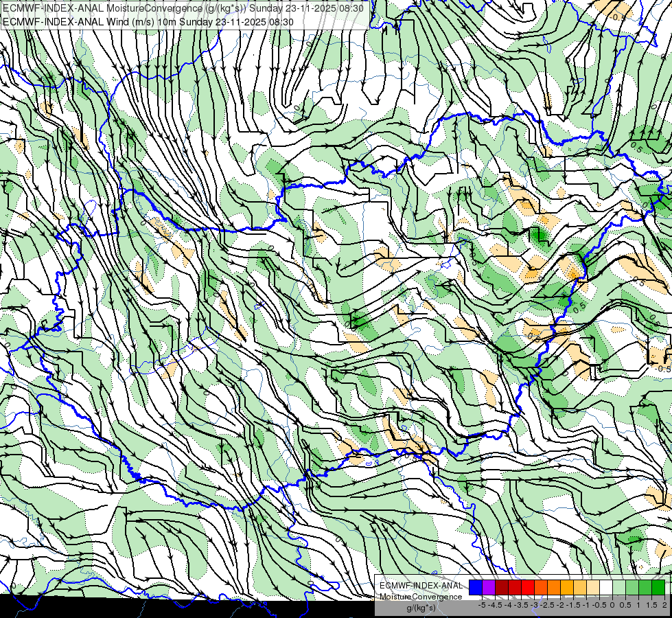Select the 1 tick label in legend scale
672x618 pixels.
tap(638, 605)
